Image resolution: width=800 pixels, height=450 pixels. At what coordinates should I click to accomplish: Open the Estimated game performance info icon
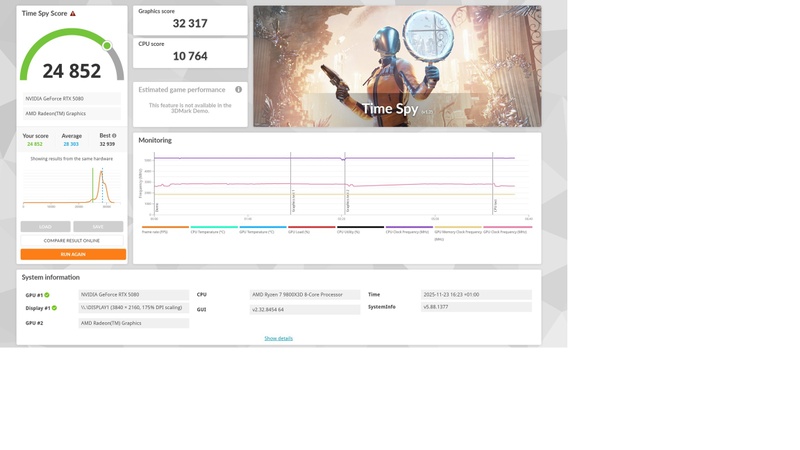(238, 90)
